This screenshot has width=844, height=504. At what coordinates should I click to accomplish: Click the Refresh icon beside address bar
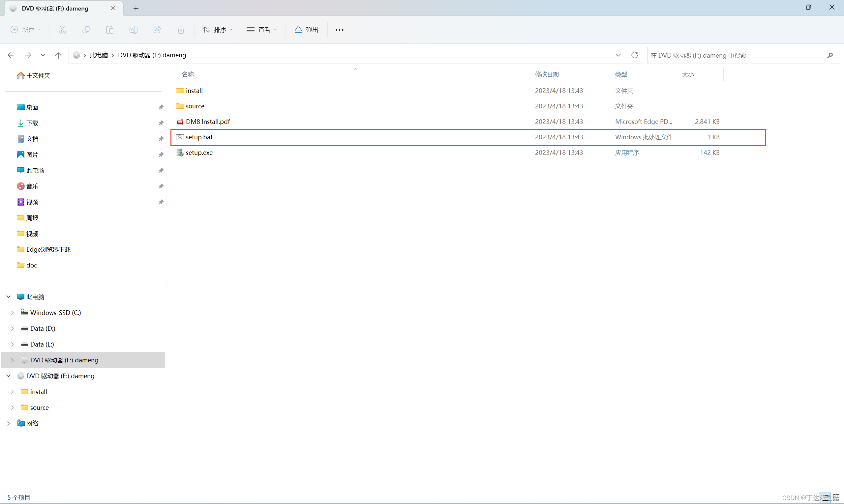[x=634, y=55]
